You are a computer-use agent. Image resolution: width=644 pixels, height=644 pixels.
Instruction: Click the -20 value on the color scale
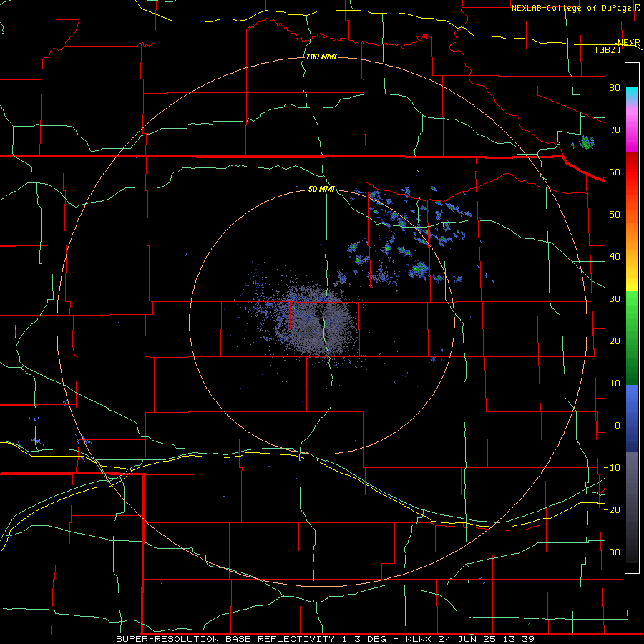[x=612, y=509]
